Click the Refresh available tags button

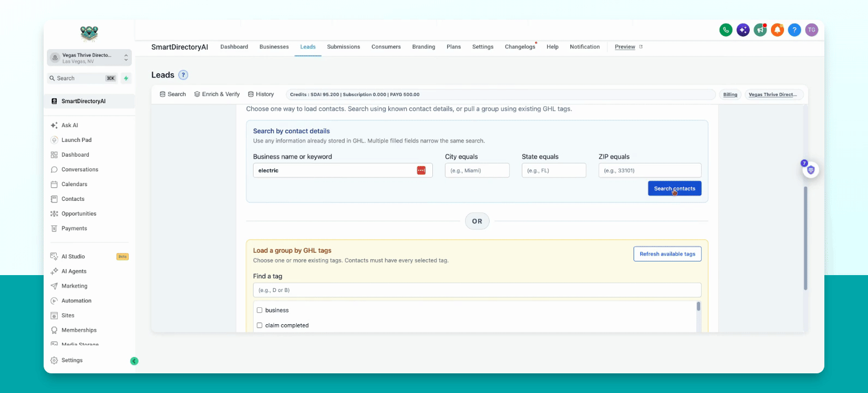[x=667, y=254]
